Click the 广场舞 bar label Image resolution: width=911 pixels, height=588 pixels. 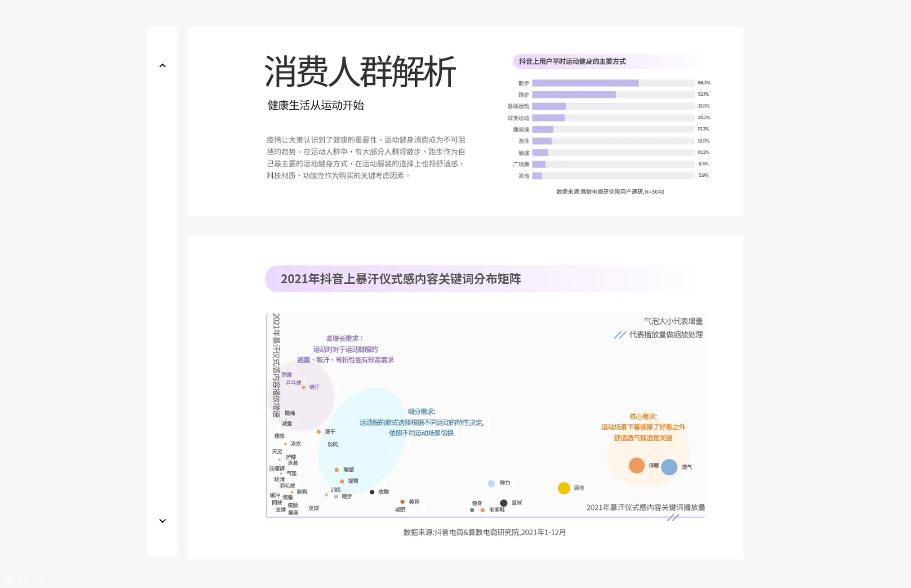tap(521, 164)
